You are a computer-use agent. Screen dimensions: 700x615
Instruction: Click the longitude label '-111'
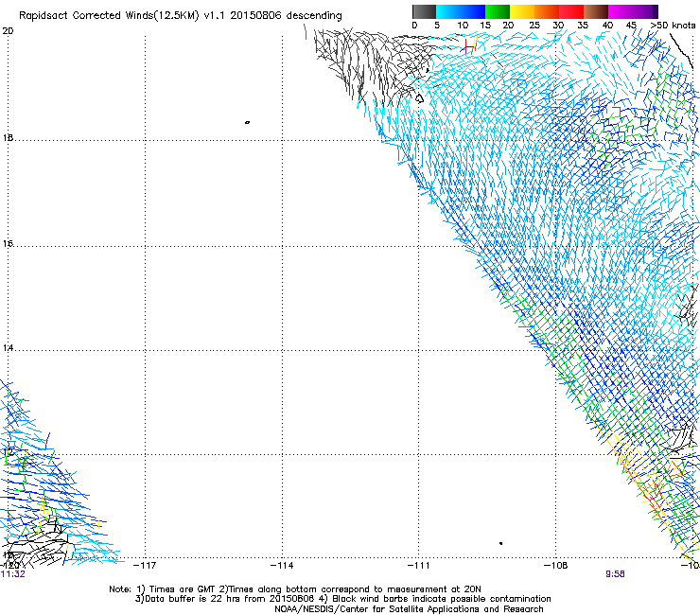point(418,566)
